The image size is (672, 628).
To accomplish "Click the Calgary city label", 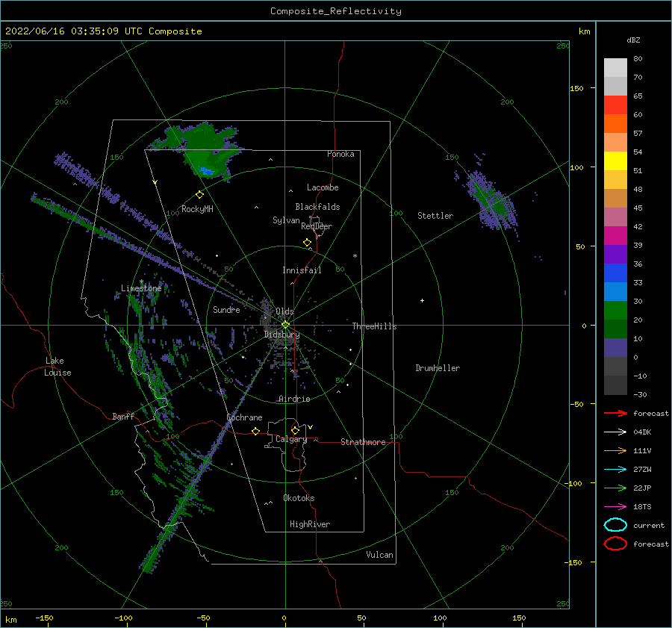I will [x=291, y=439].
